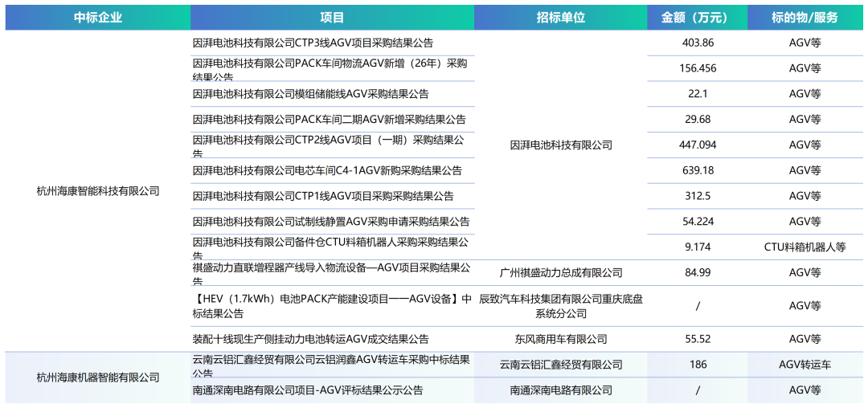The width and height of the screenshot is (868, 408).
Task: Click 广州祺盛动力总成有限公司 cell
Action: coord(561,272)
